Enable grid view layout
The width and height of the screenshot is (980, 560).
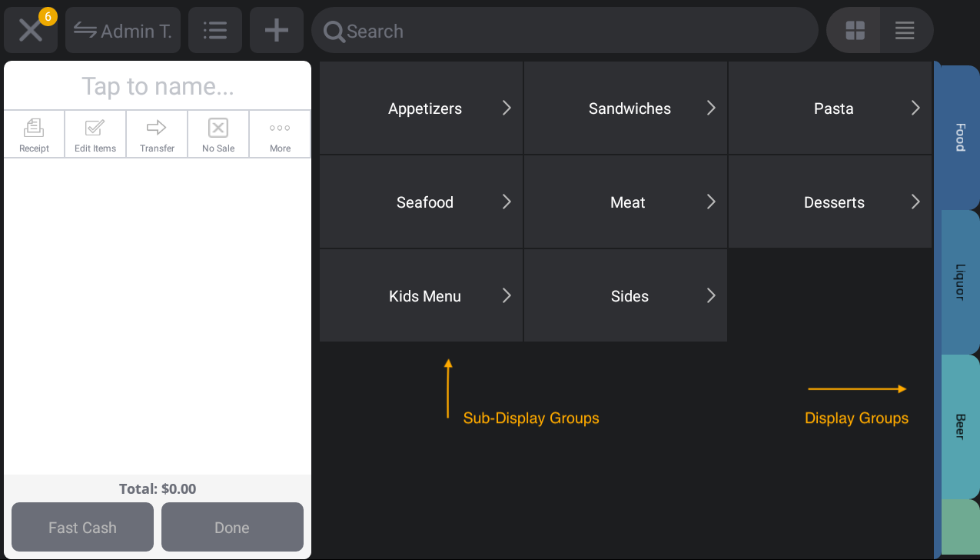click(x=854, y=30)
